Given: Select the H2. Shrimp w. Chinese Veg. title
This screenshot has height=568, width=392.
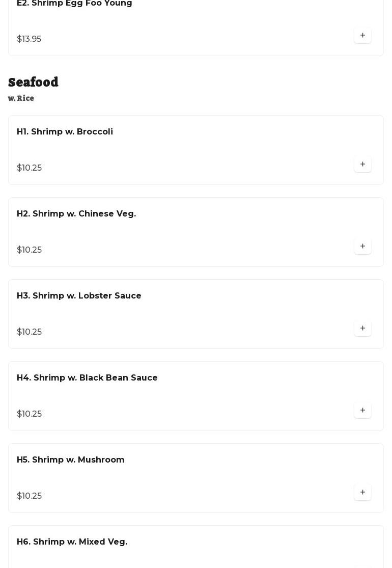Looking at the screenshot, I should pos(76,214).
